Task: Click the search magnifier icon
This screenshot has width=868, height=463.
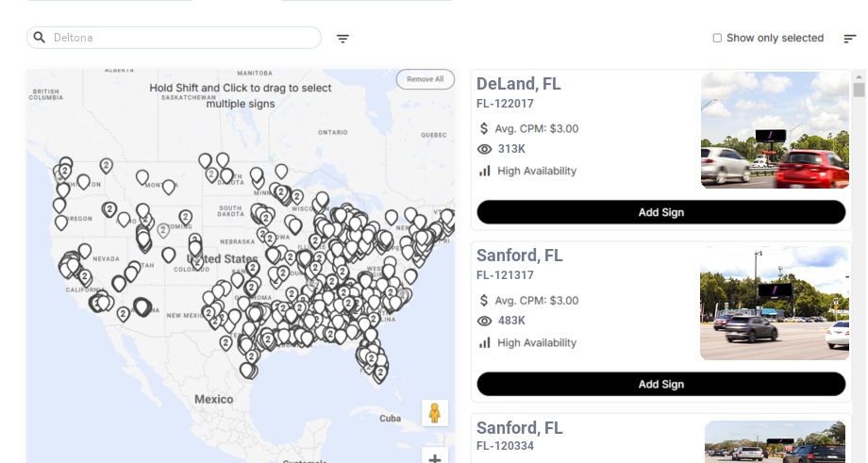Action: pos(40,38)
